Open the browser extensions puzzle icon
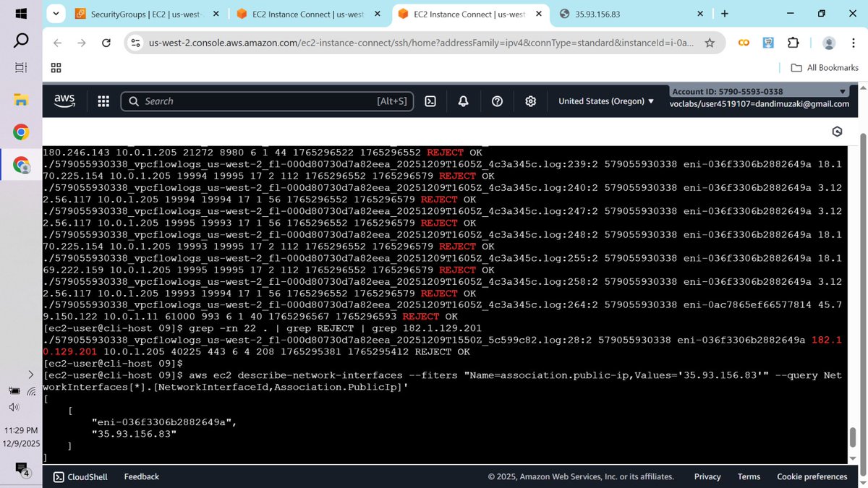868x488 pixels. (793, 43)
